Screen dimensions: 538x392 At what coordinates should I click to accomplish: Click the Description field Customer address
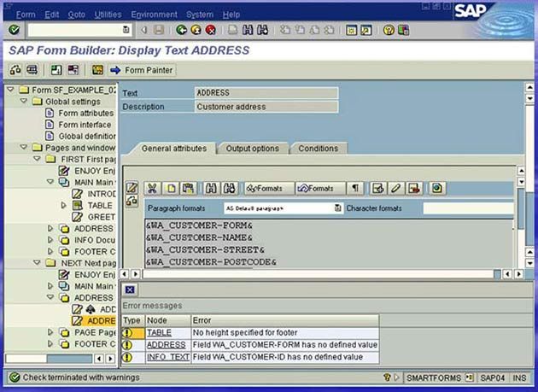tap(266, 107)
